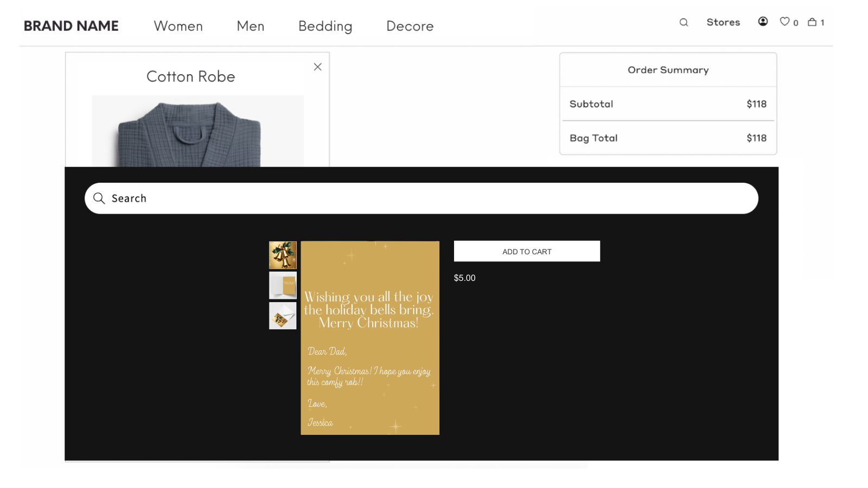Focus the large Search text field
Image resolution: width=868 pixels, height=488 pixels.
pyautogui.click(x=429, y=198)
